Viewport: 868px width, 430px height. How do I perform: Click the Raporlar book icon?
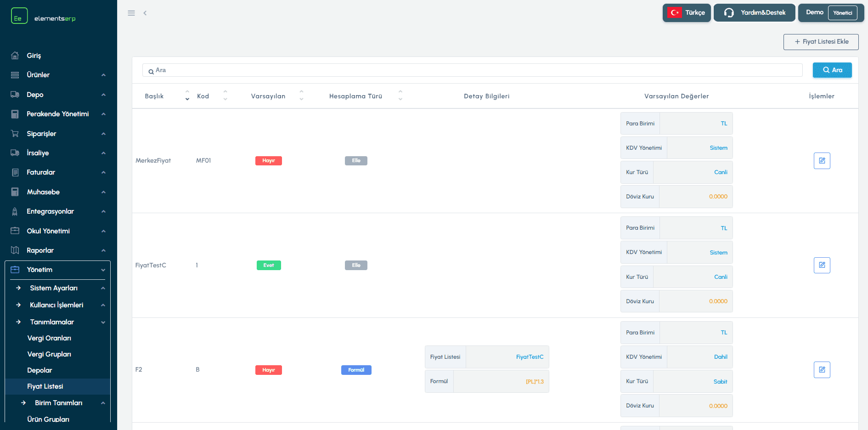(15, 250)
